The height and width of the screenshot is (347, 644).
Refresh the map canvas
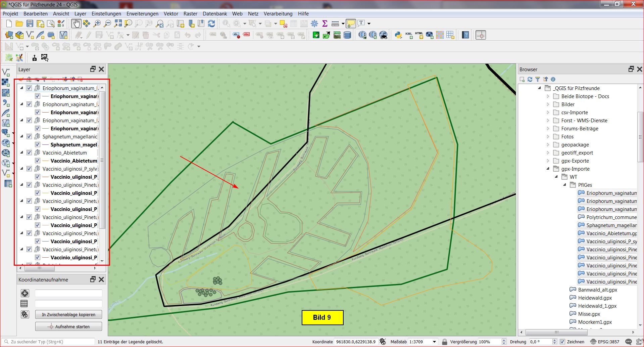pyautogui.click(x=211, y=24)
